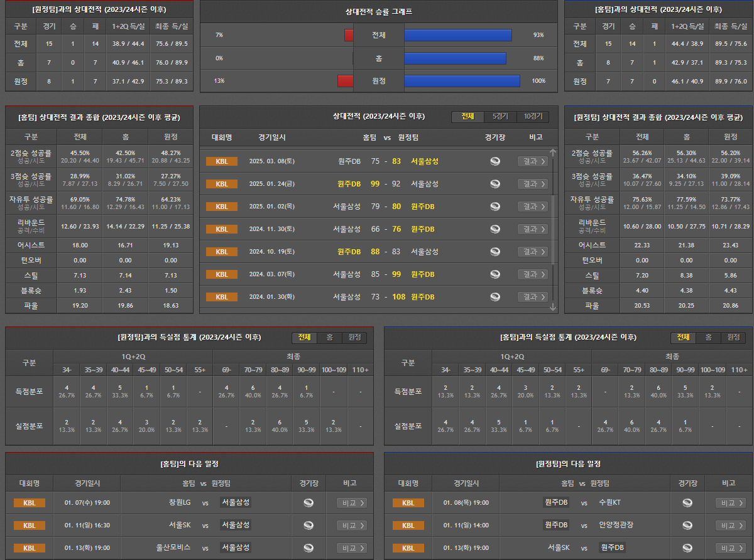Open 비고 for 서울SK vs 서울삼성
The height and width of the screenshot is (560, 754).
click(x=351, y=525)
